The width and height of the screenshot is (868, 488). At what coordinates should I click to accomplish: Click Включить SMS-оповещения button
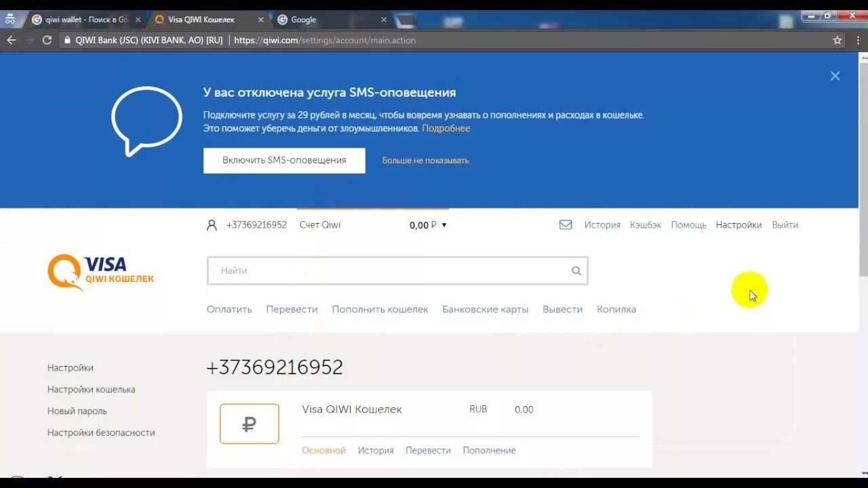[x=284, y=161]
